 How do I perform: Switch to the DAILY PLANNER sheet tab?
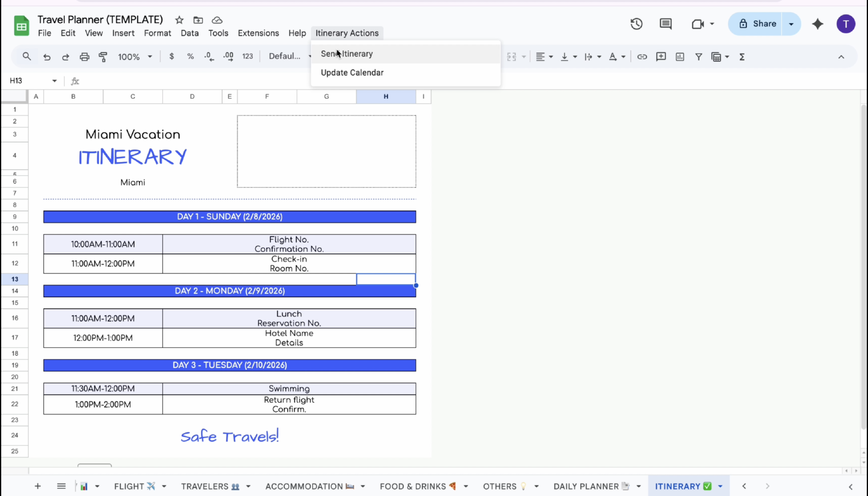click(586, 487)
